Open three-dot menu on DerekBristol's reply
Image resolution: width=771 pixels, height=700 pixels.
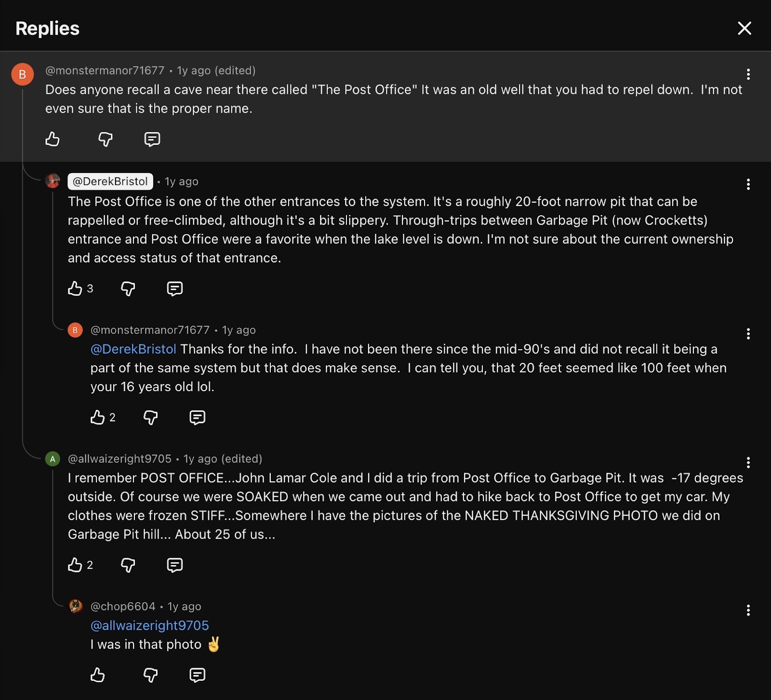pyautogui.click(x=748, y=185)
